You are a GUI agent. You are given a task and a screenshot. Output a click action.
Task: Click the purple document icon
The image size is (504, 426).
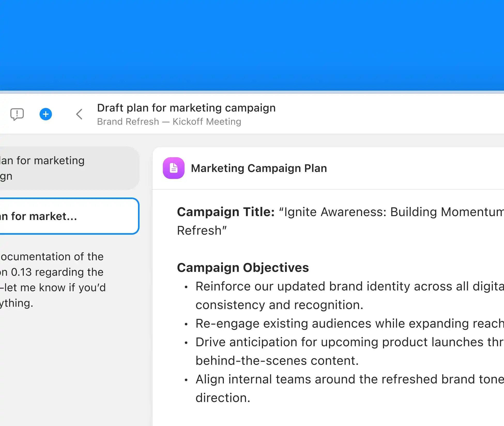pos(174,168)
